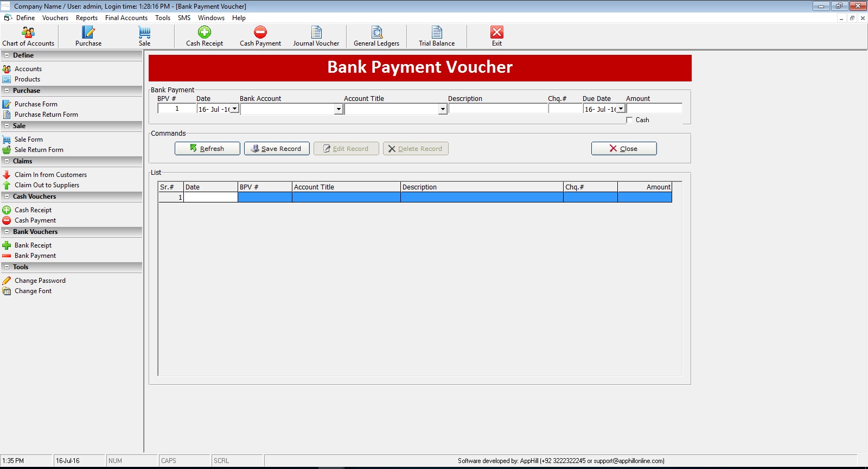Open Cash Receipt from the toolbar
This screenshot has height=469, width=868.
tap(205, 36)
